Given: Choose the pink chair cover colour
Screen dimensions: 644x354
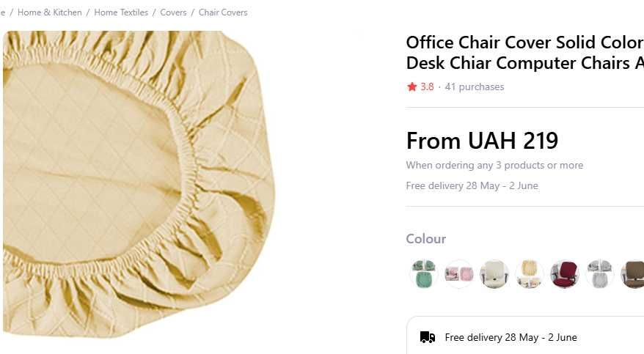Looking at the screenshot, I should pyautogui.click(x=459, y=274).
